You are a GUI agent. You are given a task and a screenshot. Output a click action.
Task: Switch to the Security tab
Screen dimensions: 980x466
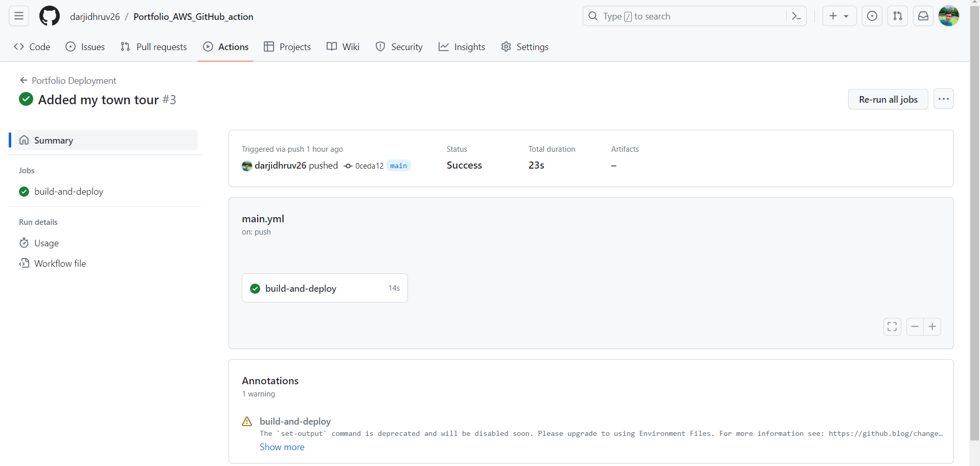(406, 46)
